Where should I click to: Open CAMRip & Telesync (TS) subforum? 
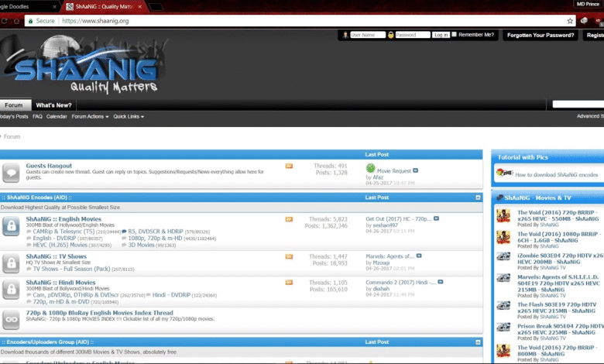pyautogui.click(x=63, y=232)
